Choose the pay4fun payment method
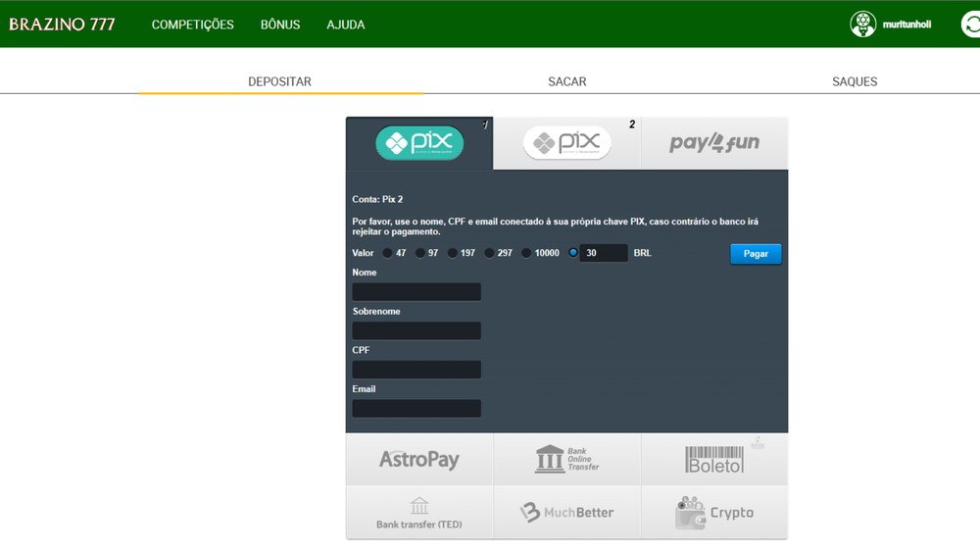 click(714, 143)
